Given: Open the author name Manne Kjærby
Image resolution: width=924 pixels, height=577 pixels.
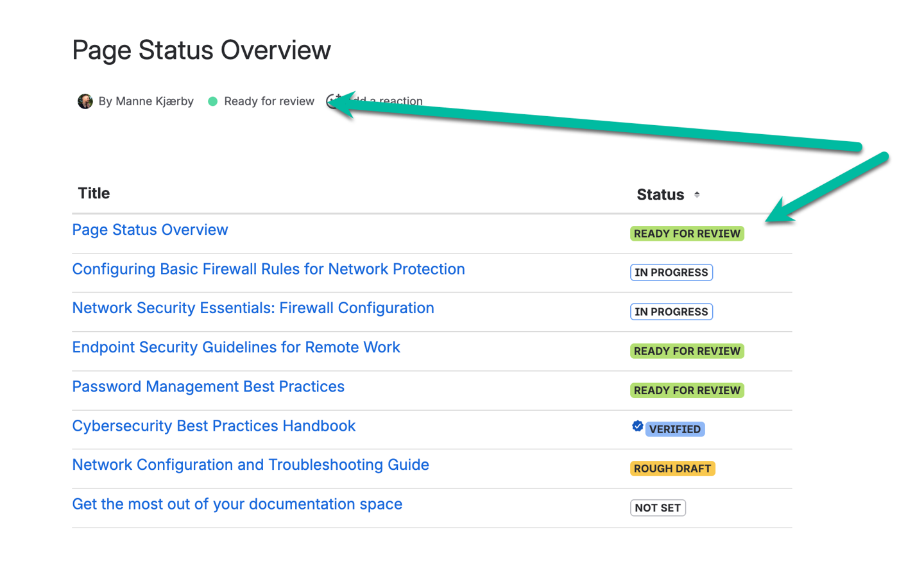Looking at the screenshot, I should (x=154, y=101).
